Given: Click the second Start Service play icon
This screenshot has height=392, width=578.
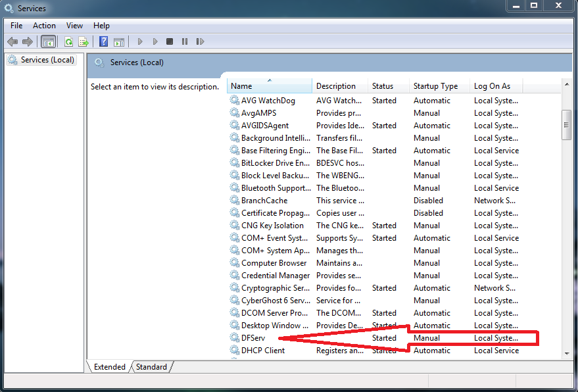Looking at the screenshot, I should 155,41.
